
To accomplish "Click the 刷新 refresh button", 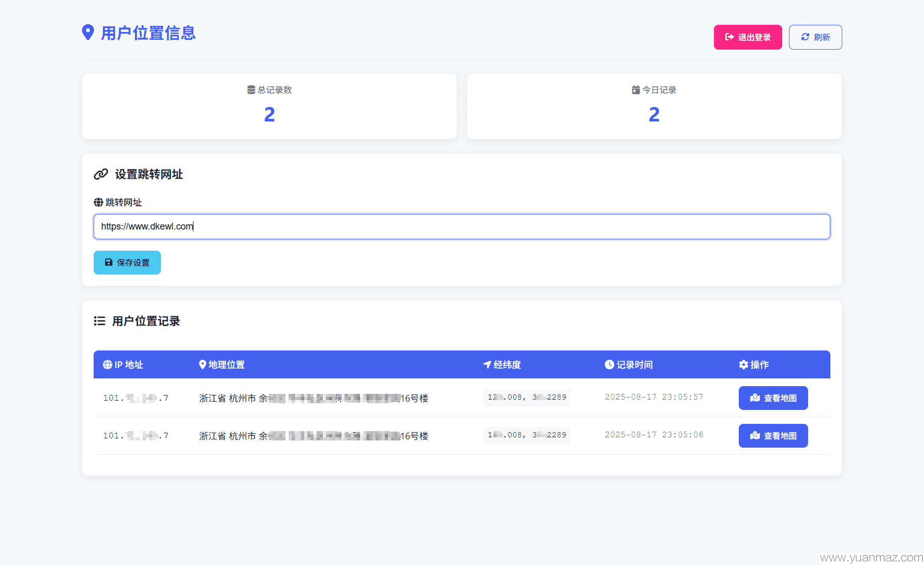I will point(815,37).
